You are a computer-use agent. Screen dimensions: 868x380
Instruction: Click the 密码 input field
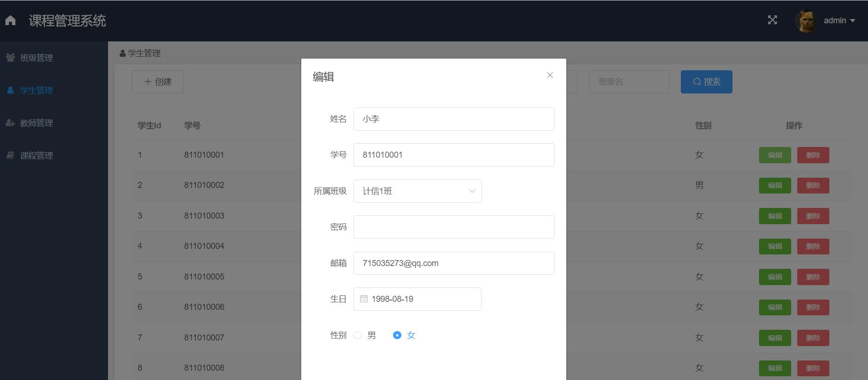[454, 227]
